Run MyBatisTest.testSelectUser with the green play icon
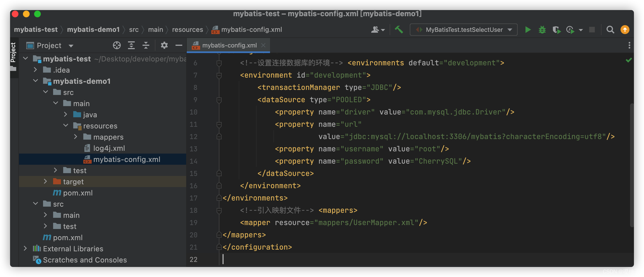Image resolution: width=644 pixels, height=277 pixels. 528,30
